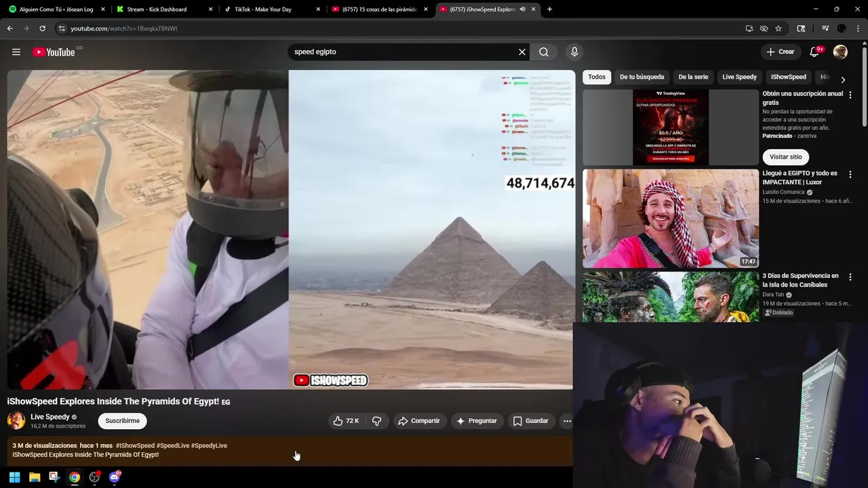Click the Crear button

point(781,52)
